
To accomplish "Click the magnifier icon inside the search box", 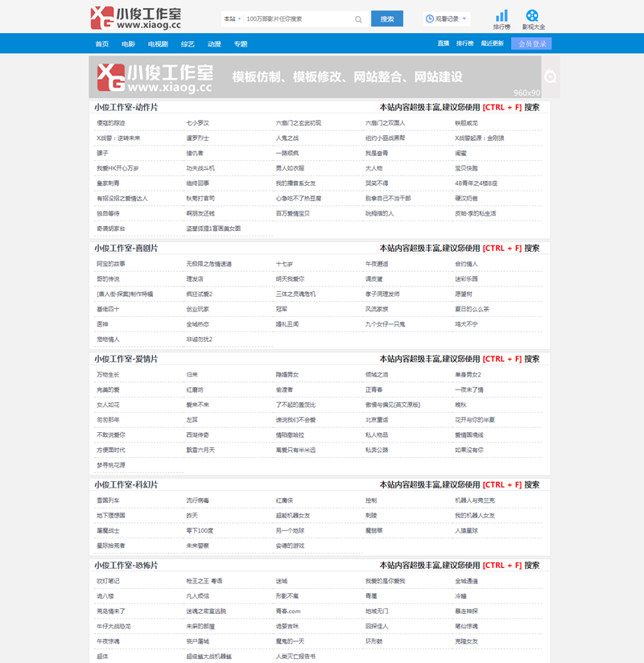I will pos(358,19).
